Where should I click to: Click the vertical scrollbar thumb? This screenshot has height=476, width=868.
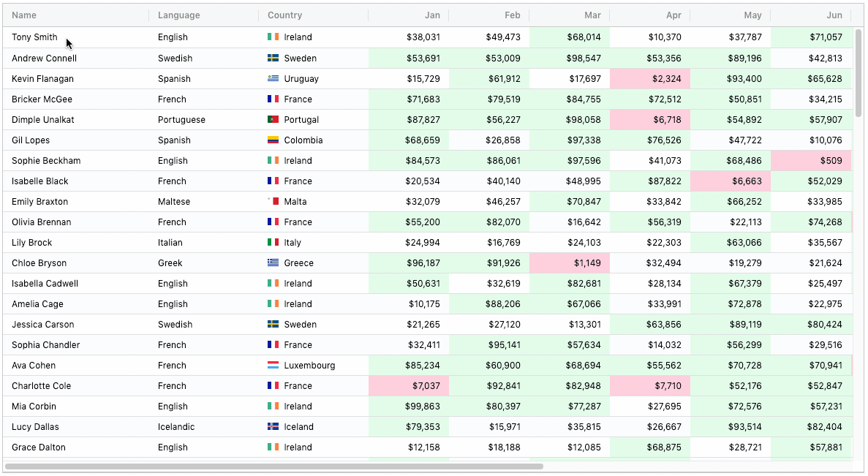tap(858, 73)
